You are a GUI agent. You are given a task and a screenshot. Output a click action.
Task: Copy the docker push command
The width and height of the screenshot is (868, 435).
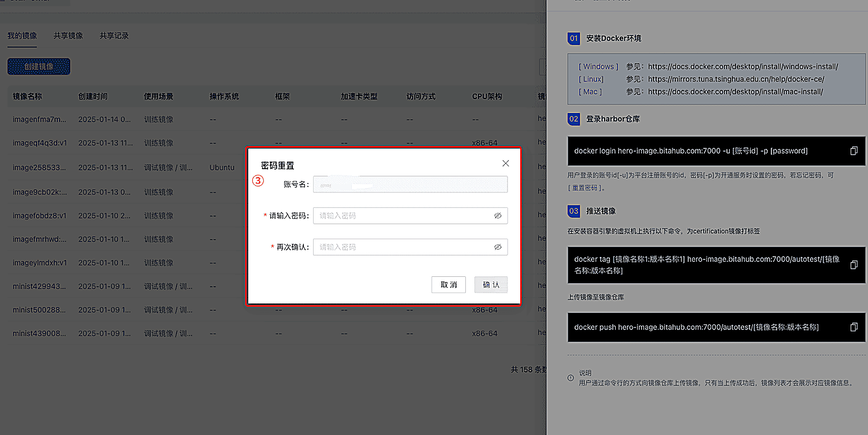tap(854, 327)
